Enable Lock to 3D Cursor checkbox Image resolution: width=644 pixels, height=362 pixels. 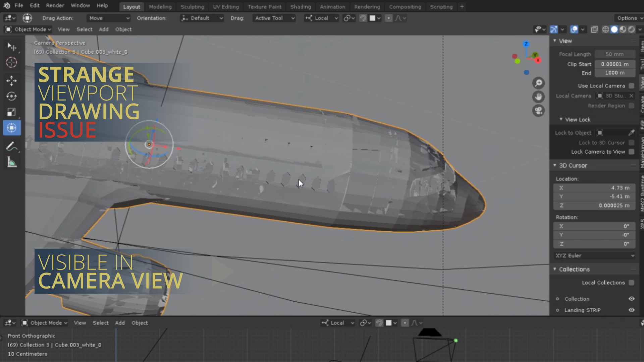click(632, 143)
